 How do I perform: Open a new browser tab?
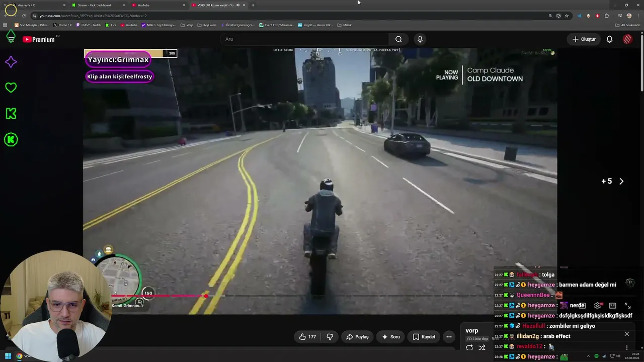[253, 5]
